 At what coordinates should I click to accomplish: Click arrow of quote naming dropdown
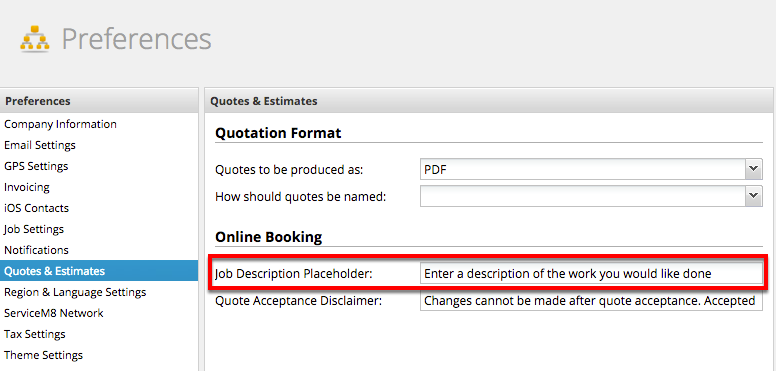[753, 196]
